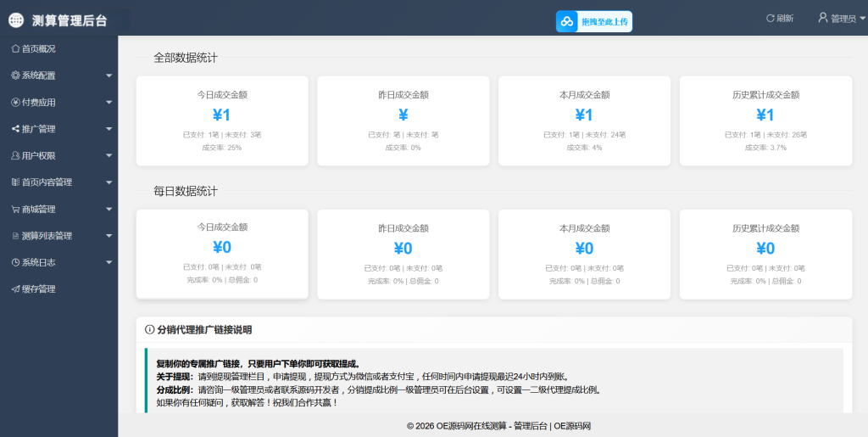The width and height of the screenshot is (868, 437).
Task: Click the 分成比例 bold label
Action: coord(175,390)
